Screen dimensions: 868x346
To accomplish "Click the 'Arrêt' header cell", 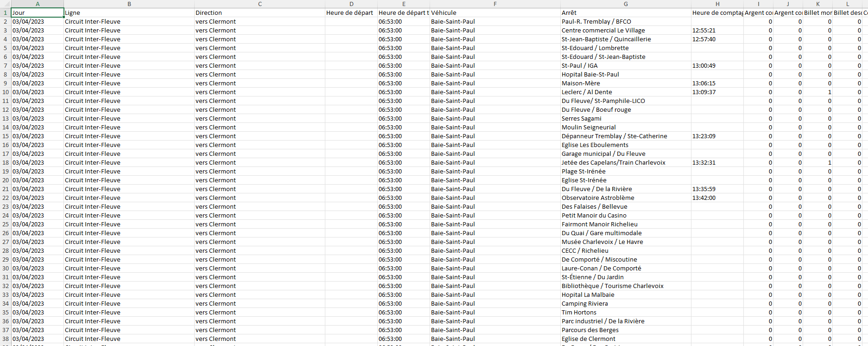I will click(x=626, y=13).
